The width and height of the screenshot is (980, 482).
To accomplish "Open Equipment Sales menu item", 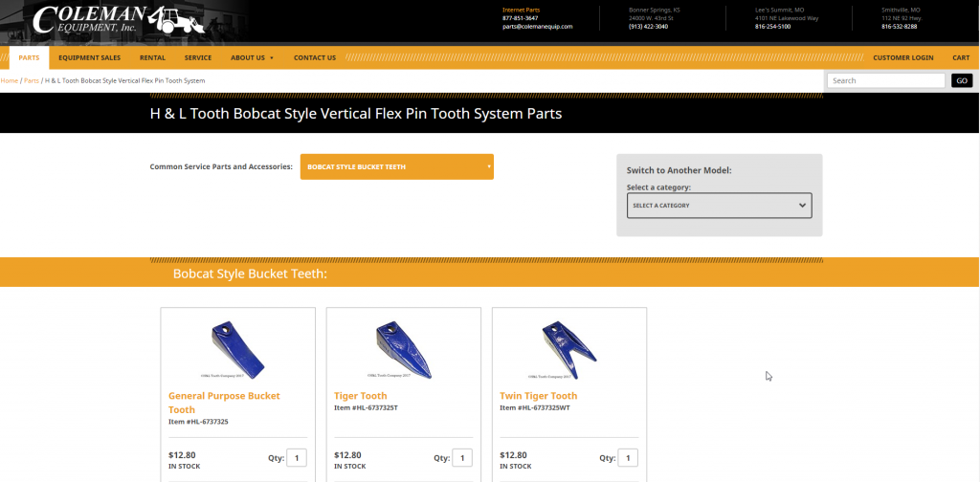I will [89, 57].
